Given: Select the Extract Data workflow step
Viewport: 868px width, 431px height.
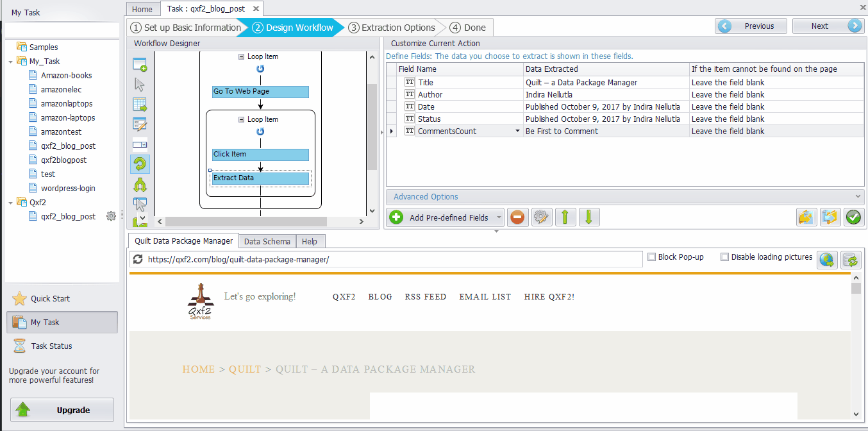Looking at the screenshot, I should [x=260, y=178].
